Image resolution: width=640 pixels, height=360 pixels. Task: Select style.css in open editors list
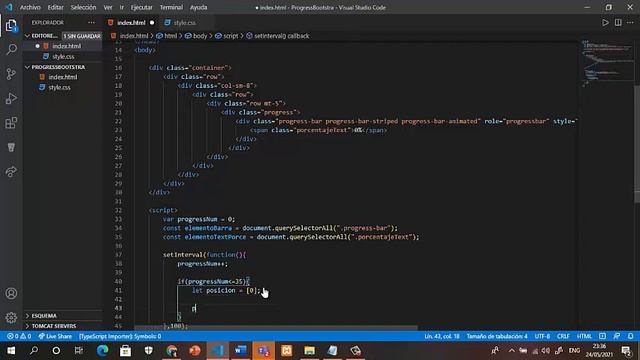point(62,57)
